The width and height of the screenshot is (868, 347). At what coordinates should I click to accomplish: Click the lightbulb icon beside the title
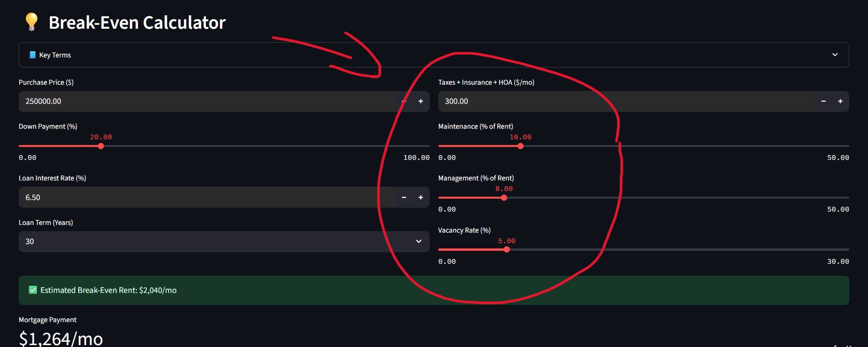[x=32, y=22]
